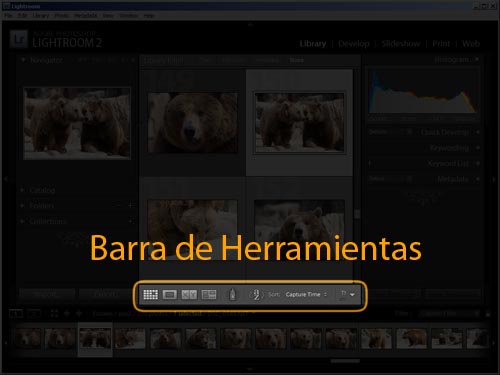Collapse the Navigator panel
This screenshot has height=375, width=500.
[x=23, y=60]
